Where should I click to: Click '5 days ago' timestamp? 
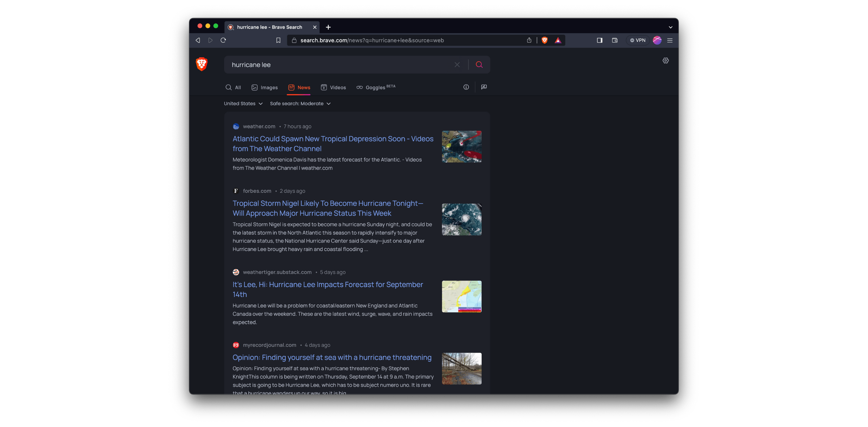pos(333,273)
